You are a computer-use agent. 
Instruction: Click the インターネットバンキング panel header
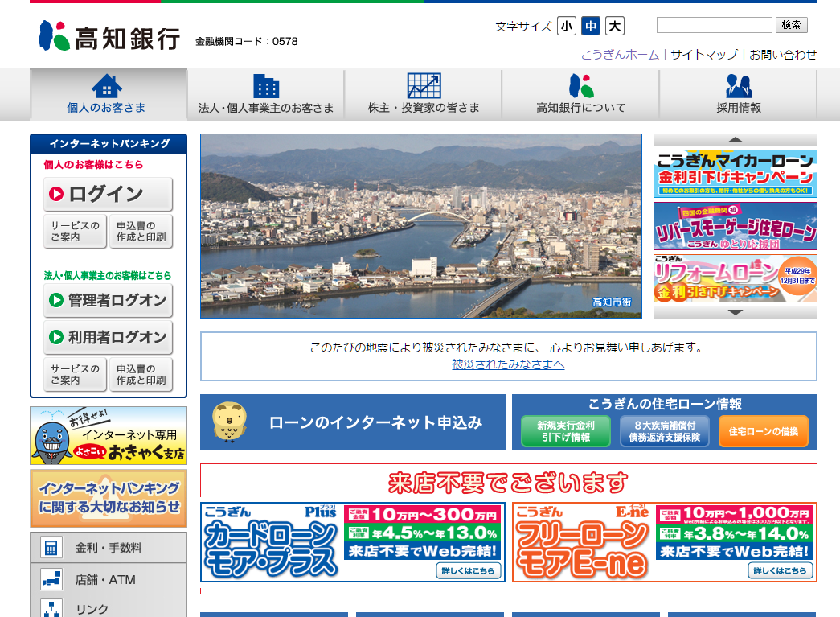(109, 144)
